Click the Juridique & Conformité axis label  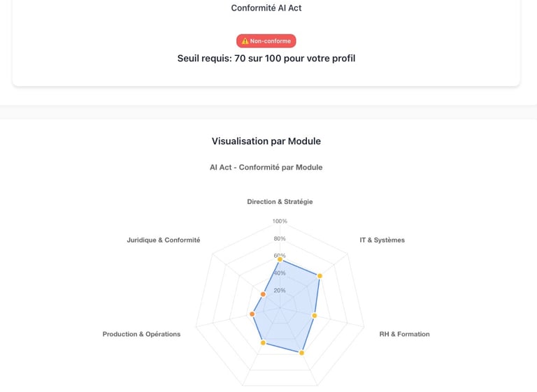(163, 240)
